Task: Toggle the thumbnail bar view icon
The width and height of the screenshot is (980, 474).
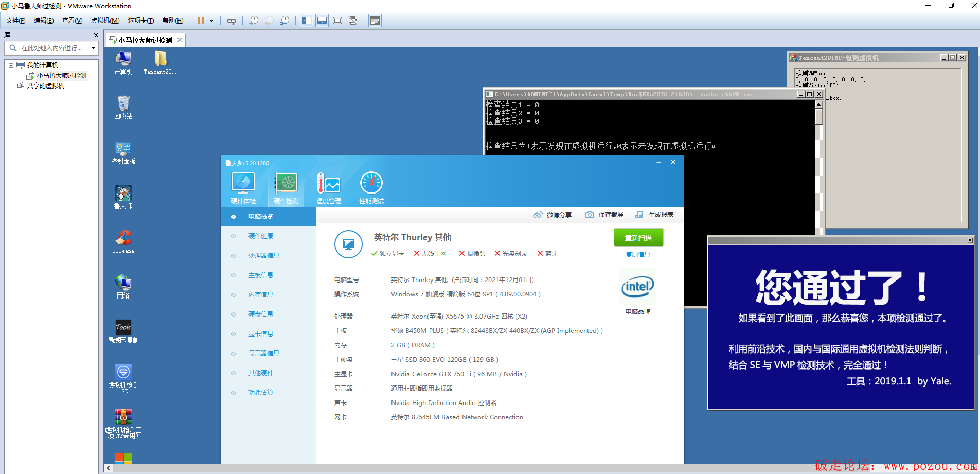Action: point(322,21)
